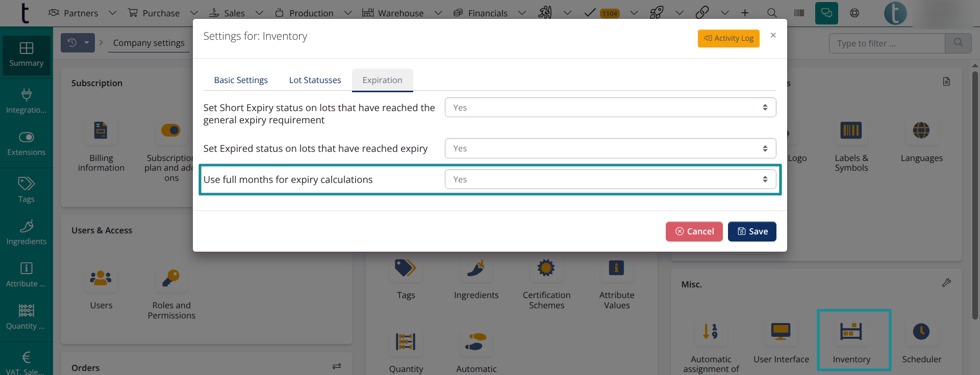Switch to the Lot Statusses tab

tap(315, 80)
